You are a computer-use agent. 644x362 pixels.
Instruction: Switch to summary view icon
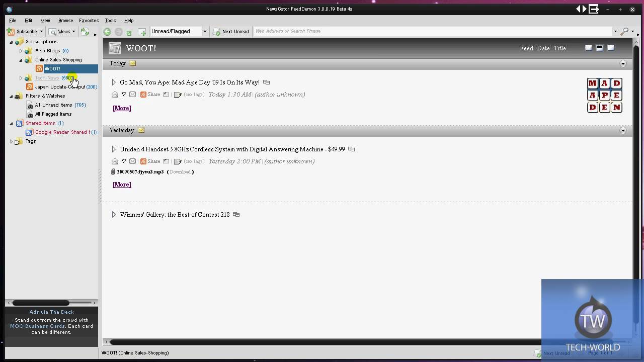[599, 48]
